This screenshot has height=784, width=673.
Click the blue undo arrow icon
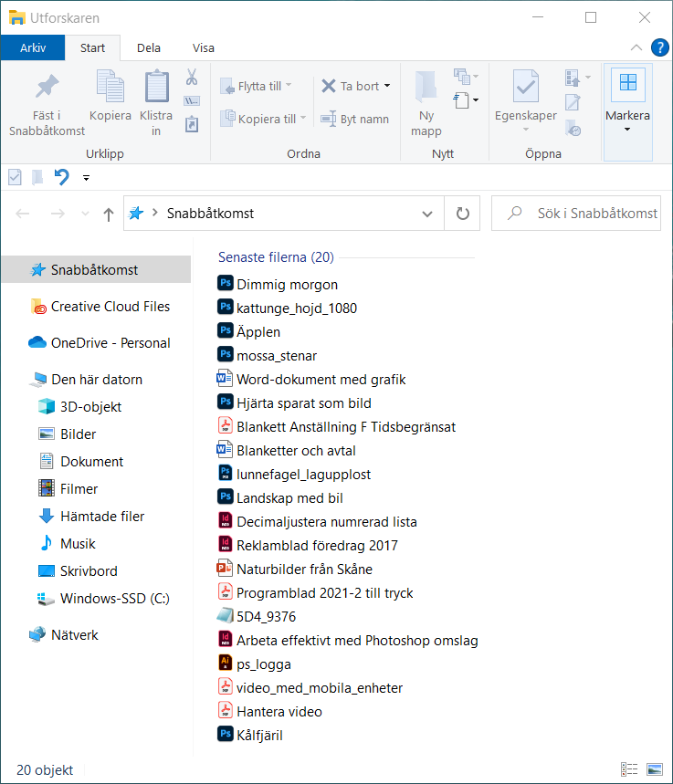tap(61, 177)
